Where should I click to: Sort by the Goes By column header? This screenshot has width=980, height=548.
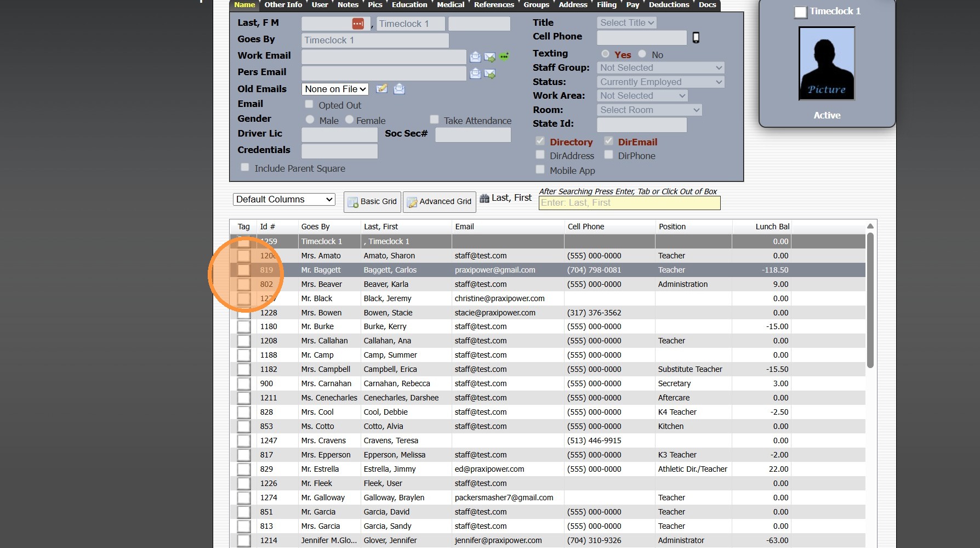pos(316,227)
